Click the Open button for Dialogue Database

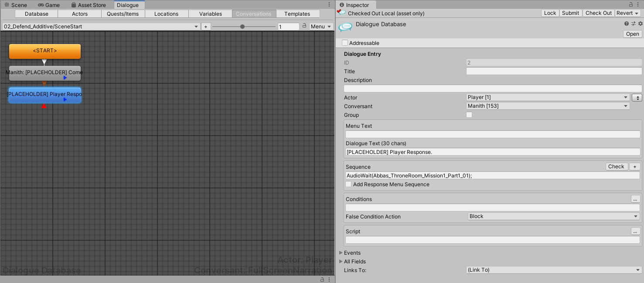pos(633,34)
